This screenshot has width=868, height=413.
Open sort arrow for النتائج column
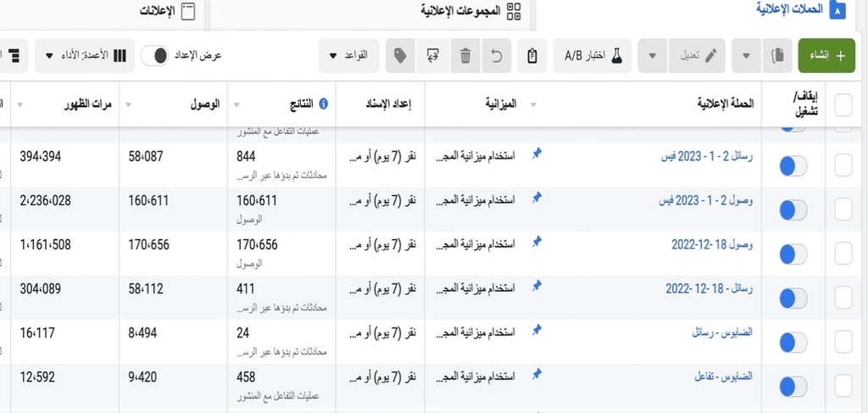pyautogui.click(x=237, y=104)
